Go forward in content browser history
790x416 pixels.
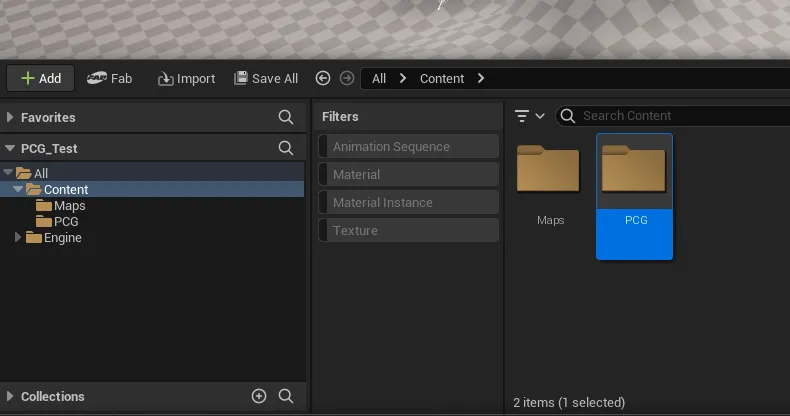(347, 79)
